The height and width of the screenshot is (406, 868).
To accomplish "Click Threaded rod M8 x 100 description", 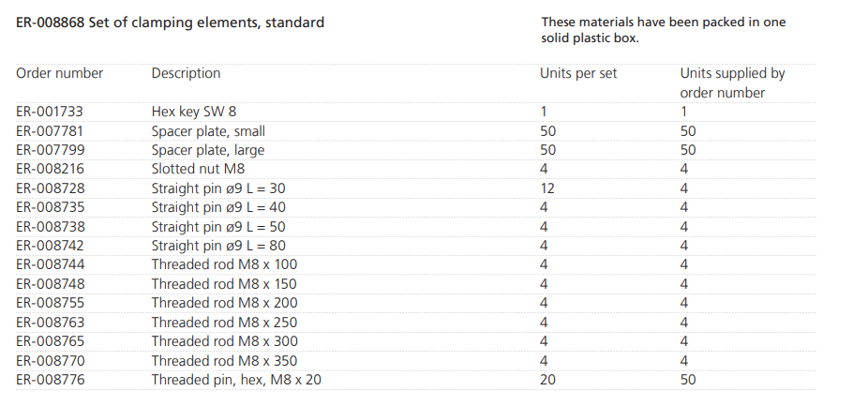I will click(x=223, y=264).
